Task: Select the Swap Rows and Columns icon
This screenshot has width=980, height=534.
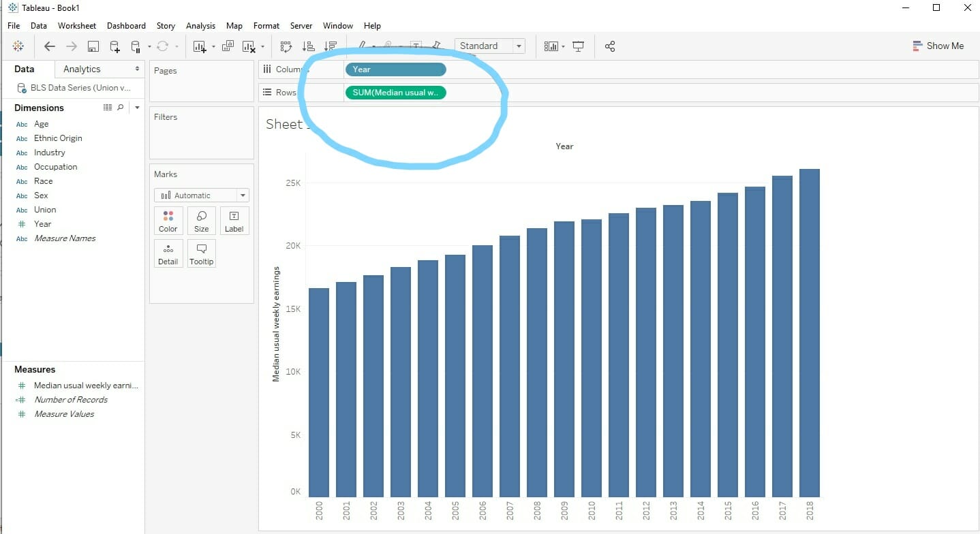Action: pos(286,46)
